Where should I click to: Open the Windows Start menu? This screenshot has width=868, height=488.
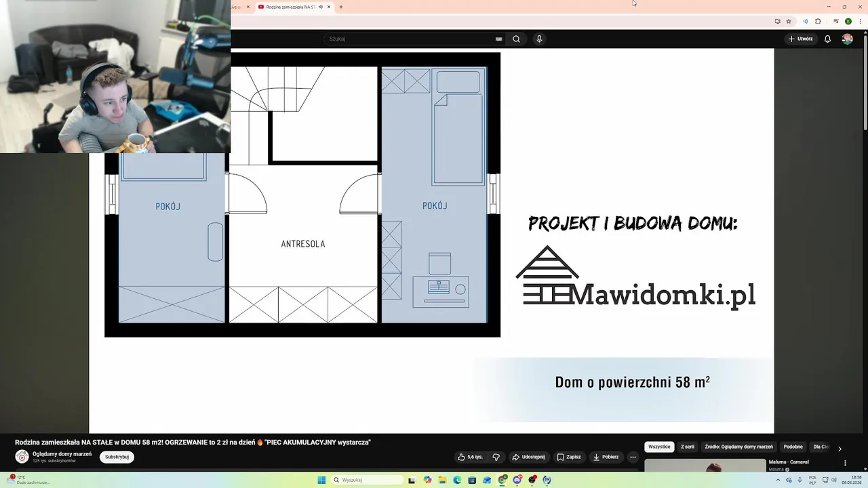coord(321,480)
